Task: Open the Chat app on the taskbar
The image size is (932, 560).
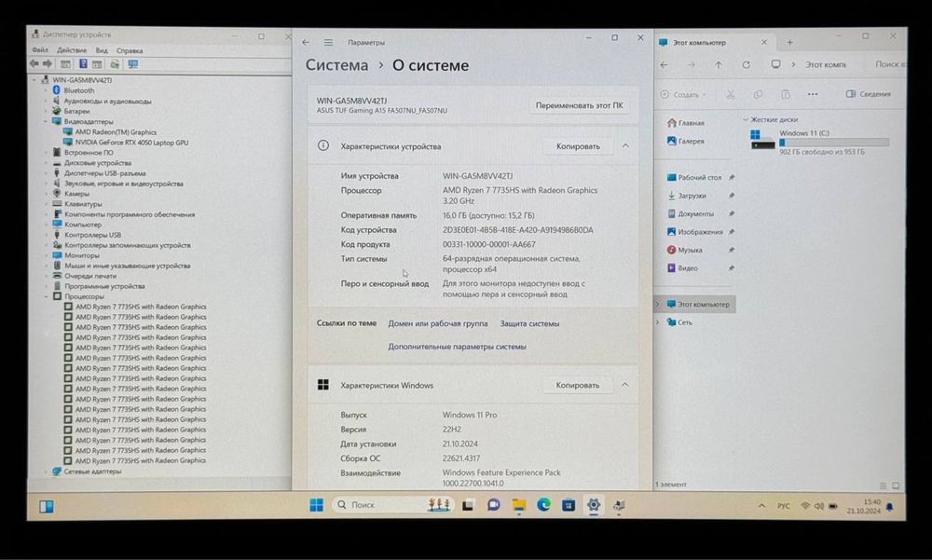Action: pos(493,505)
